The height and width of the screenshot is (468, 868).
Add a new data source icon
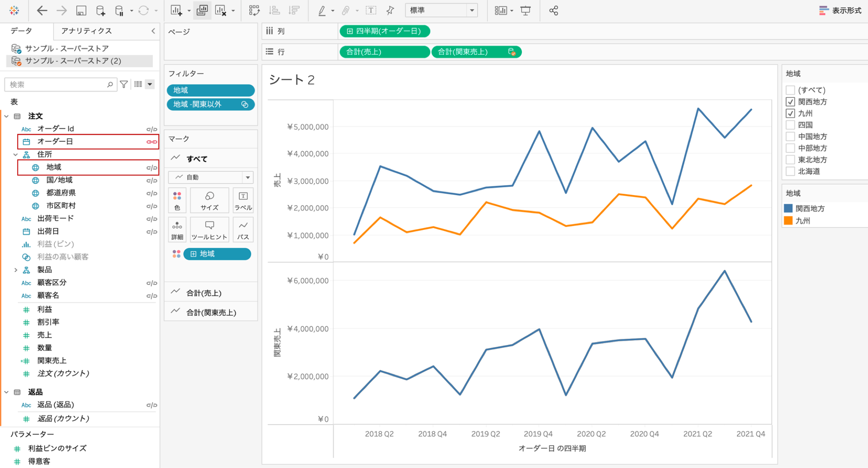(x=100, y=11)
